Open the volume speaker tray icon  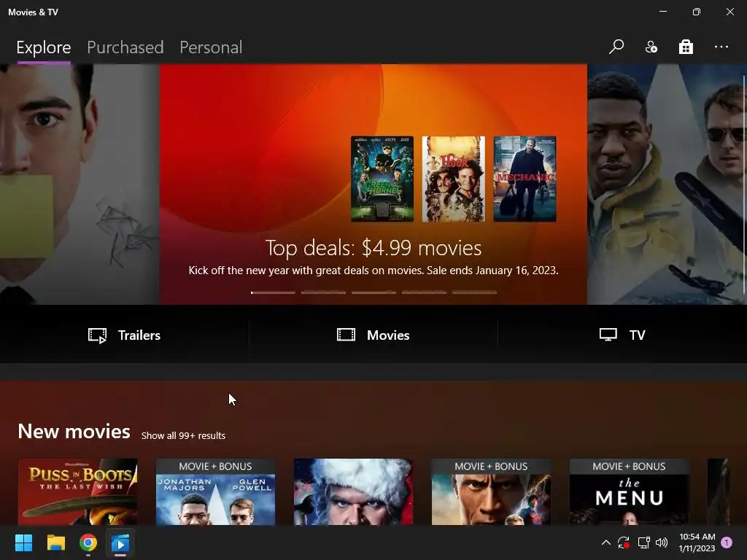[x=662, y=542]
